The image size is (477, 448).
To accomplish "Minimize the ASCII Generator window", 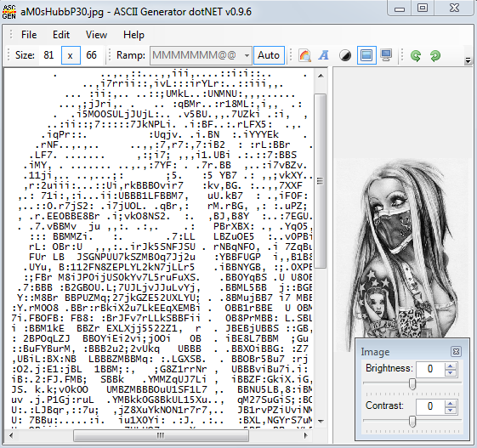I will (400, 9).
